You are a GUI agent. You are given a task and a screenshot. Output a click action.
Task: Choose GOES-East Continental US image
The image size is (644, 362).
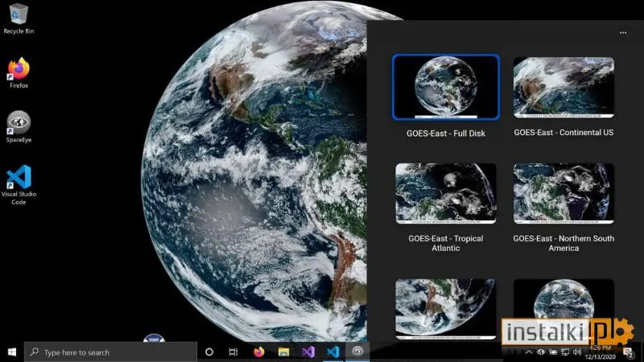(x=563, y=87)
